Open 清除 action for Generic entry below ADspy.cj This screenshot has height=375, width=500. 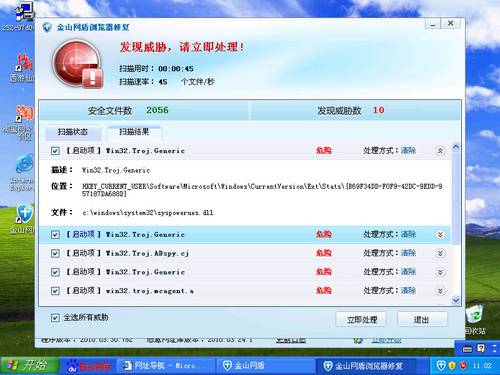(x=408, y=272)
